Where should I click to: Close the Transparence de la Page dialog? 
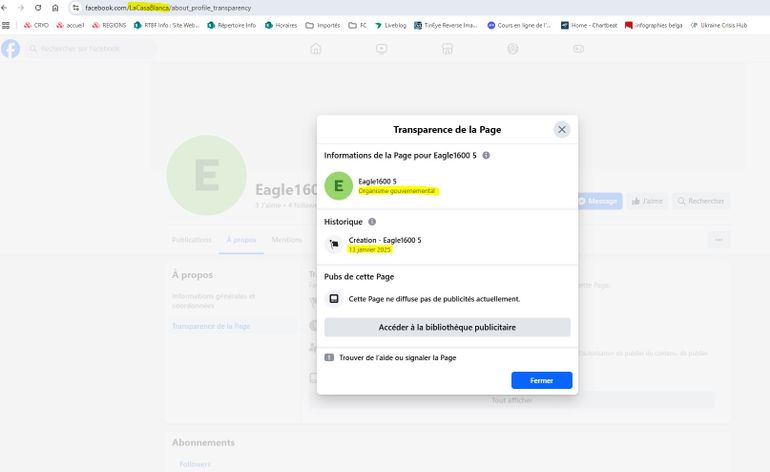click(562, 129)
